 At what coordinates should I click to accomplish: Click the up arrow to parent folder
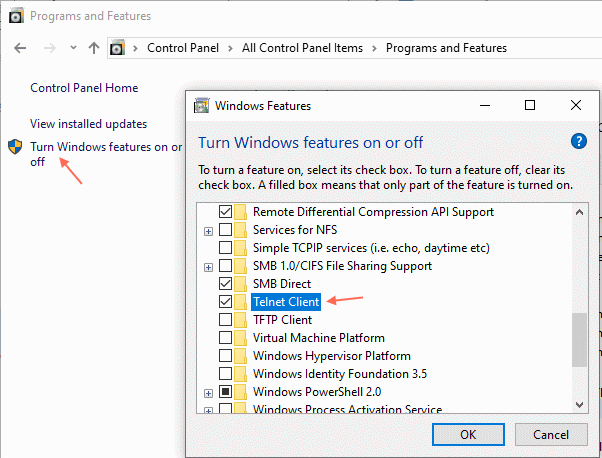pos(94,48)
